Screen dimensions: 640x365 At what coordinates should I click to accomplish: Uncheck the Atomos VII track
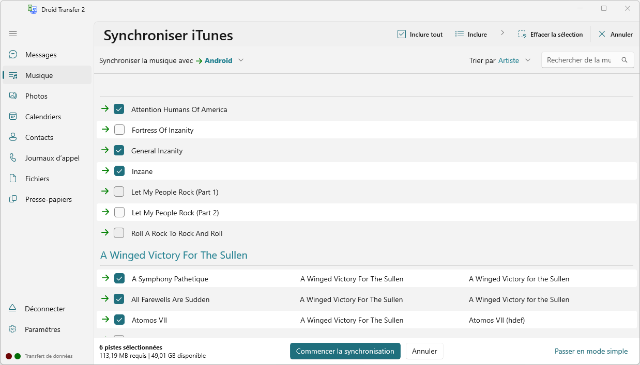coord(119,320)
